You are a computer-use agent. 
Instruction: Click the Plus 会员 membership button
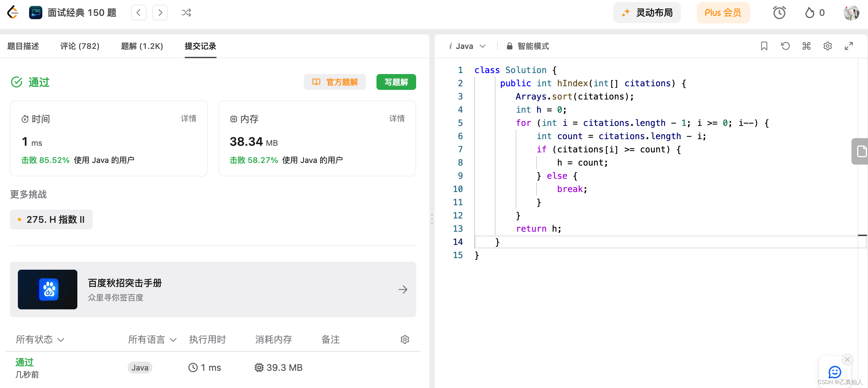click(x=723, y=13)
